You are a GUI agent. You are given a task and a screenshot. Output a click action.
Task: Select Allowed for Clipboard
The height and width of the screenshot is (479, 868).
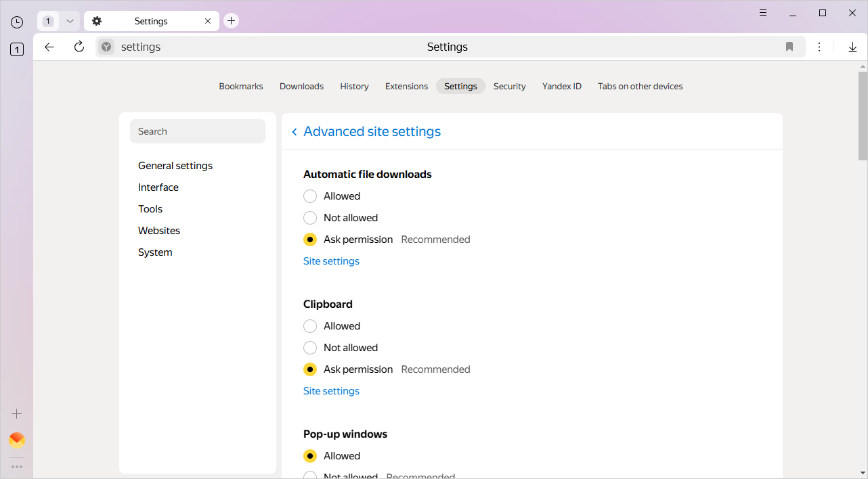310,326
